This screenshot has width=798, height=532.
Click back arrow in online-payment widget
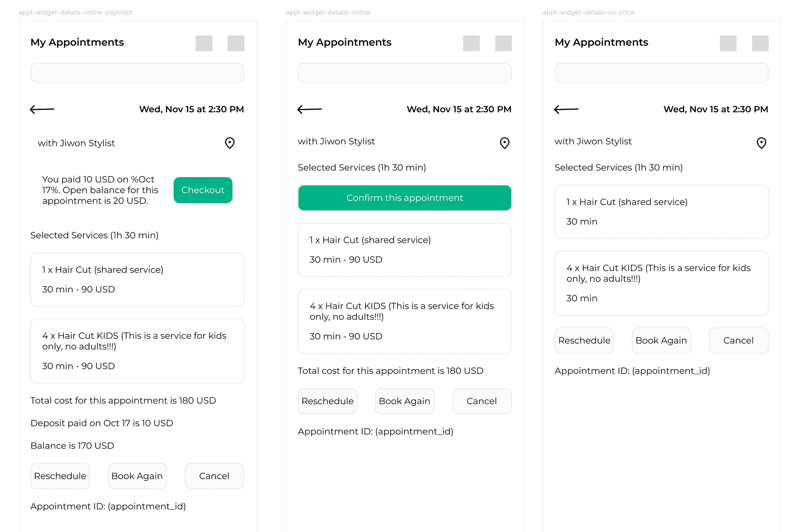42,109
